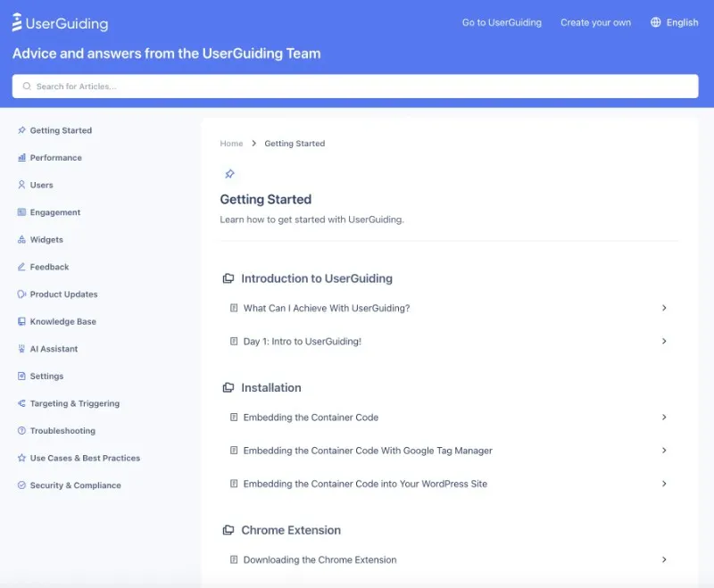Image resolution: width=714 pixels, height=588 pixels.
Task: Open the Widgets category icon
Action: pos(21,239)
